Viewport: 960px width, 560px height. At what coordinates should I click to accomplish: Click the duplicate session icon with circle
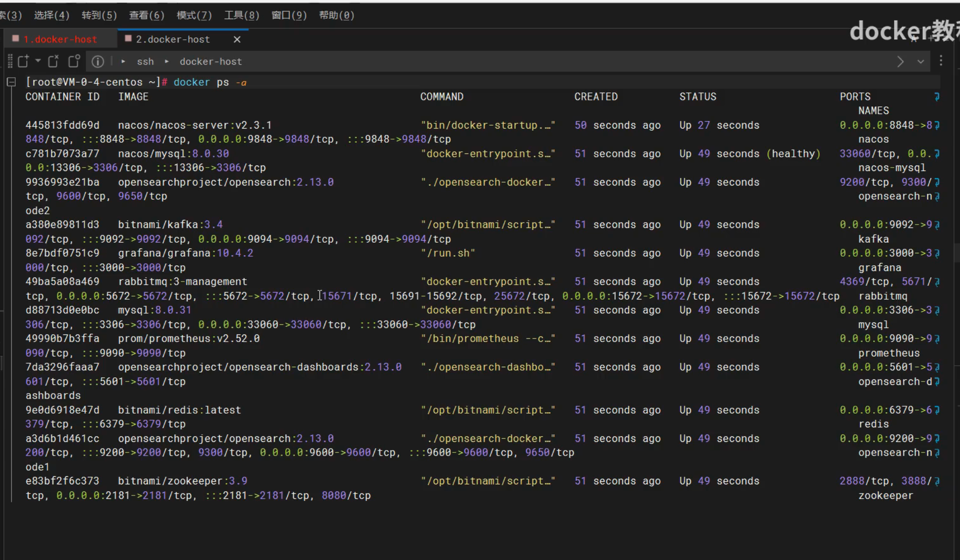tap(74, 62)
